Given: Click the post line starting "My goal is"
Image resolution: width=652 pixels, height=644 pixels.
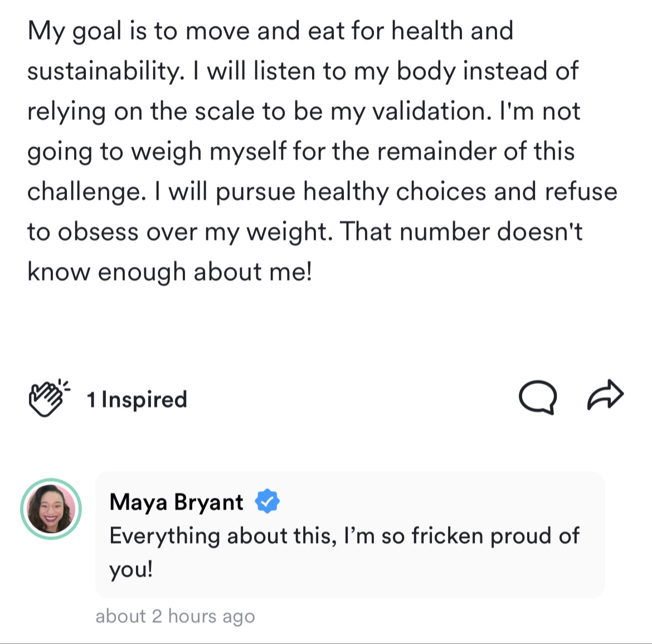Looking at the screenshot, I should tap(270, 31).
